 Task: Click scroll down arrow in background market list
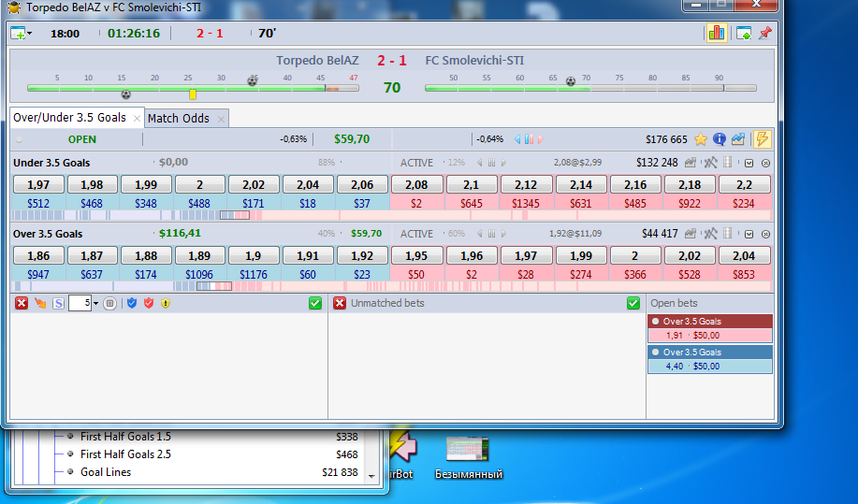(x=372, y=476)
